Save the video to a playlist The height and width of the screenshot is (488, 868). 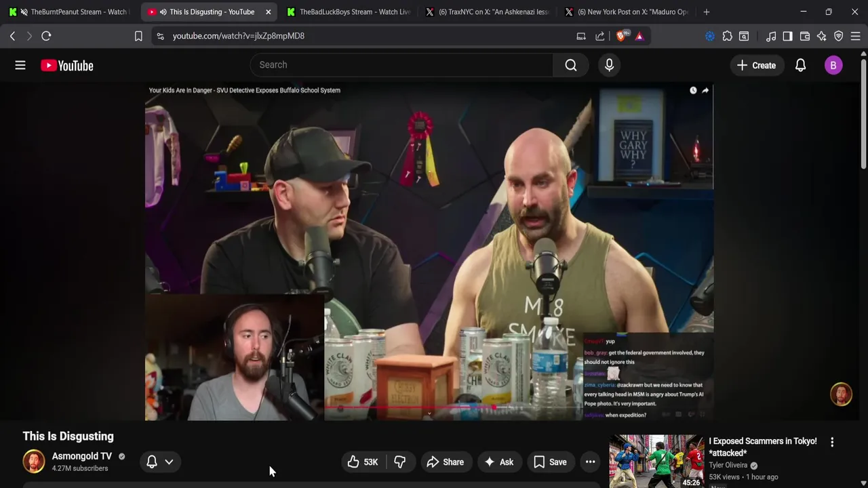click(x=550, y=462)
